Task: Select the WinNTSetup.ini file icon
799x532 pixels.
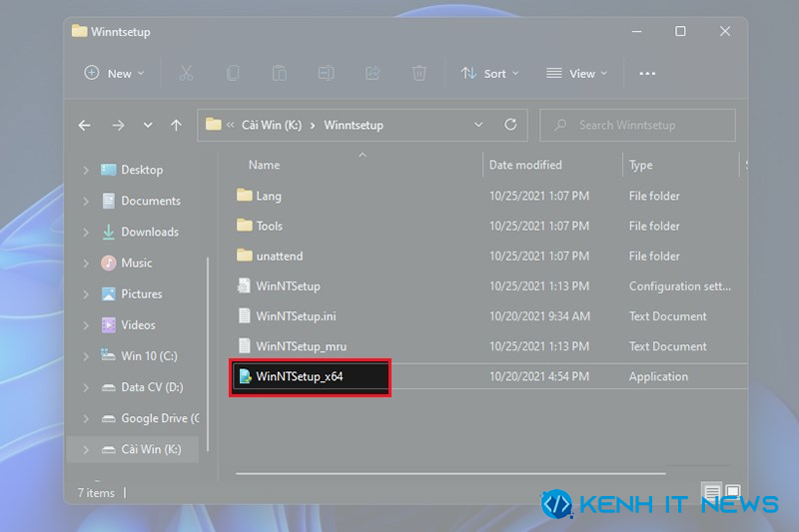Action: pos(245,315)
